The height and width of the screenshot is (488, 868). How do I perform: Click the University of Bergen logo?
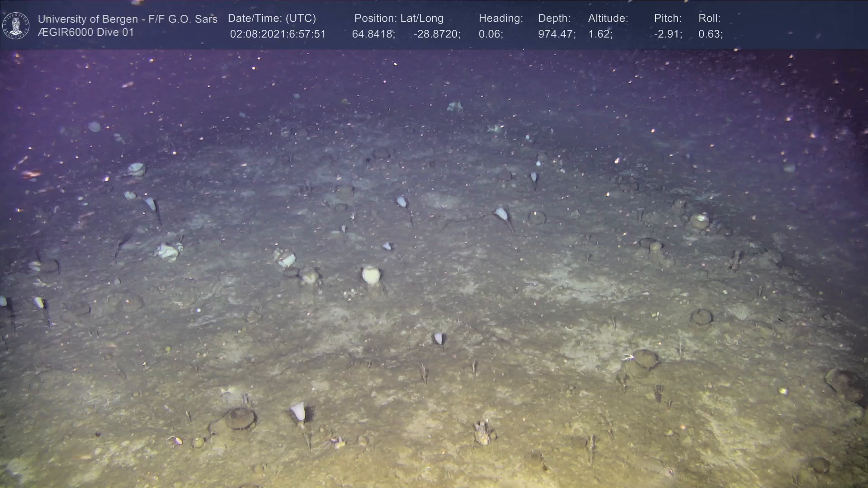tap(16, 25)
